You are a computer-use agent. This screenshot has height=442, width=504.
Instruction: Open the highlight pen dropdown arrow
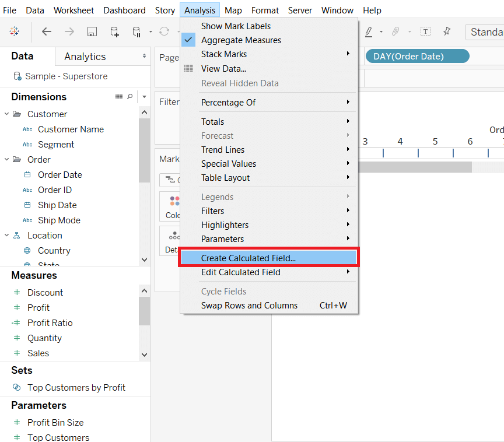381,32
